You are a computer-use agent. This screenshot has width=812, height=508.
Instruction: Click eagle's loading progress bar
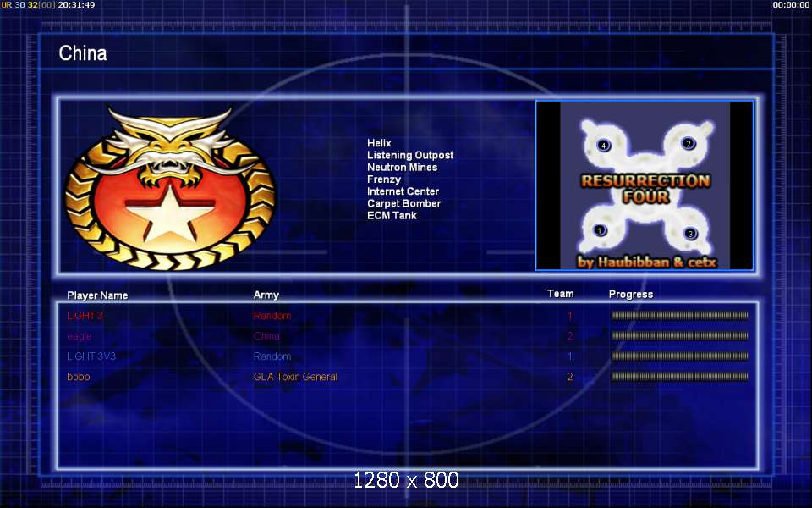[679, 335]
